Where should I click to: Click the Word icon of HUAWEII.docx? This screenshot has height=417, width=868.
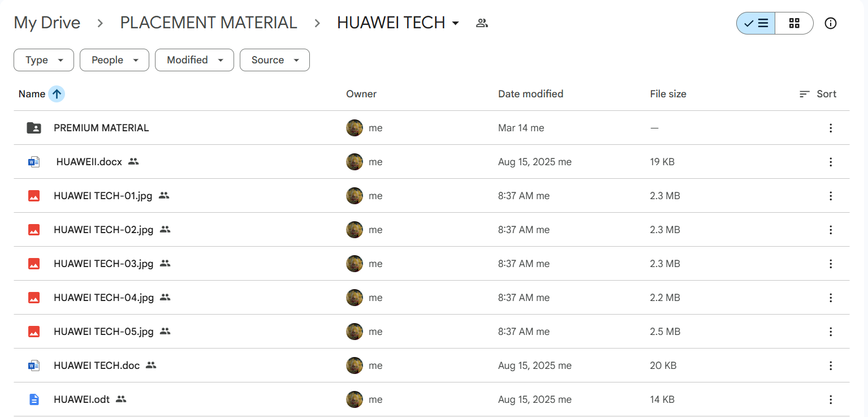[34, 162]
